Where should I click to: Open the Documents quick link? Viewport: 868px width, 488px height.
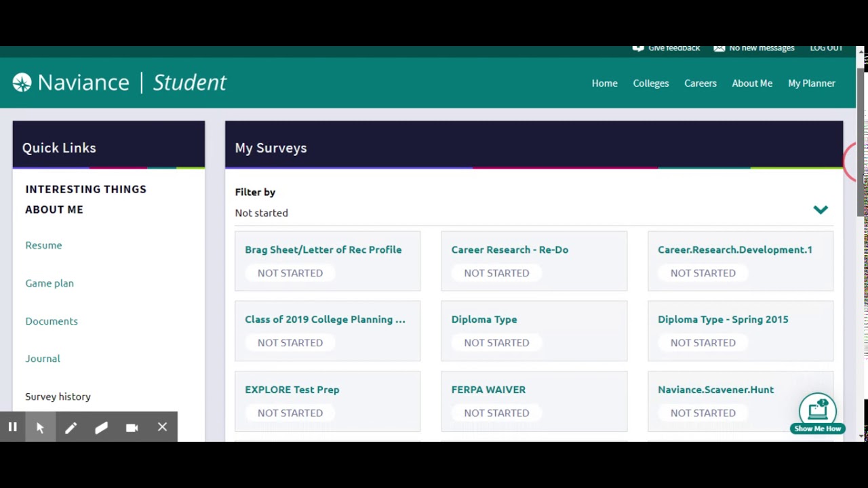pos(52,321)
